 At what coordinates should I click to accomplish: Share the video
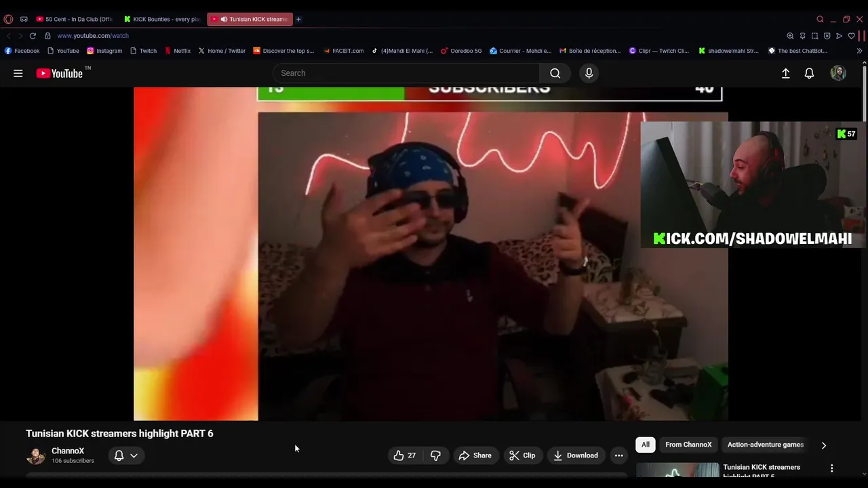point(475,455)
